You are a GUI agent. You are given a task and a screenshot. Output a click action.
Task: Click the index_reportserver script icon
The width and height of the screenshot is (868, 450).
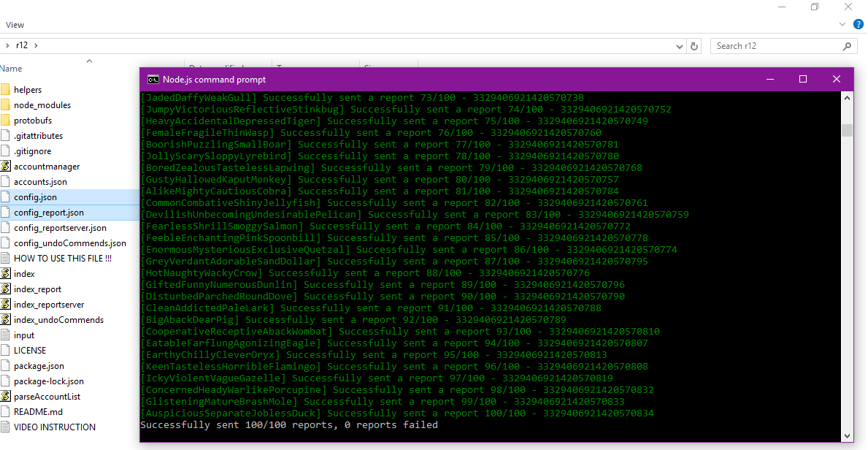[x=6, y=304]
